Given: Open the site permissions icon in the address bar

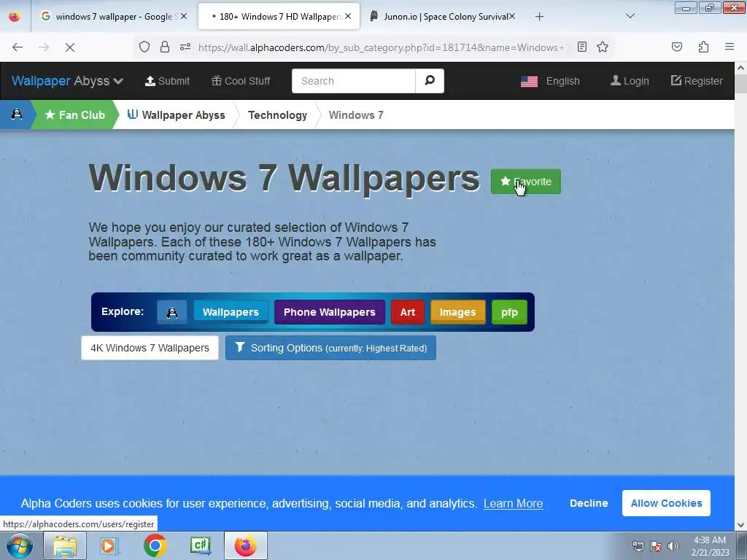Looking at the screenshot, I should [x=185, y=47].
